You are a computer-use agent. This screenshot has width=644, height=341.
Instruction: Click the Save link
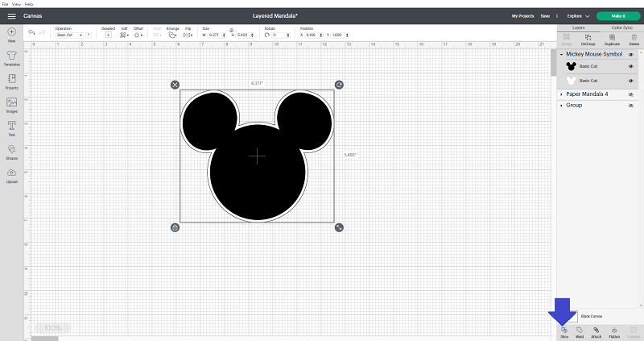coord(545,16)
